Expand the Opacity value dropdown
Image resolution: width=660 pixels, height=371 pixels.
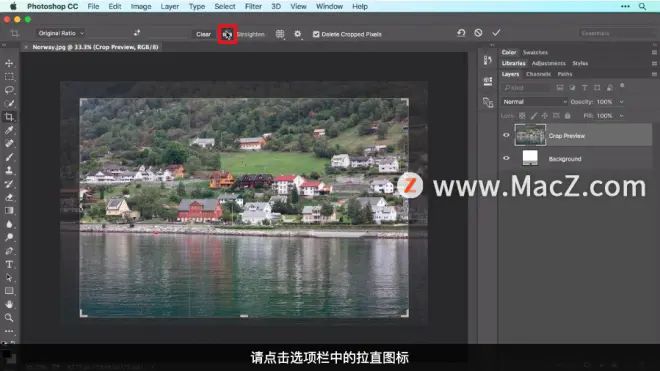tap(621, 102)
